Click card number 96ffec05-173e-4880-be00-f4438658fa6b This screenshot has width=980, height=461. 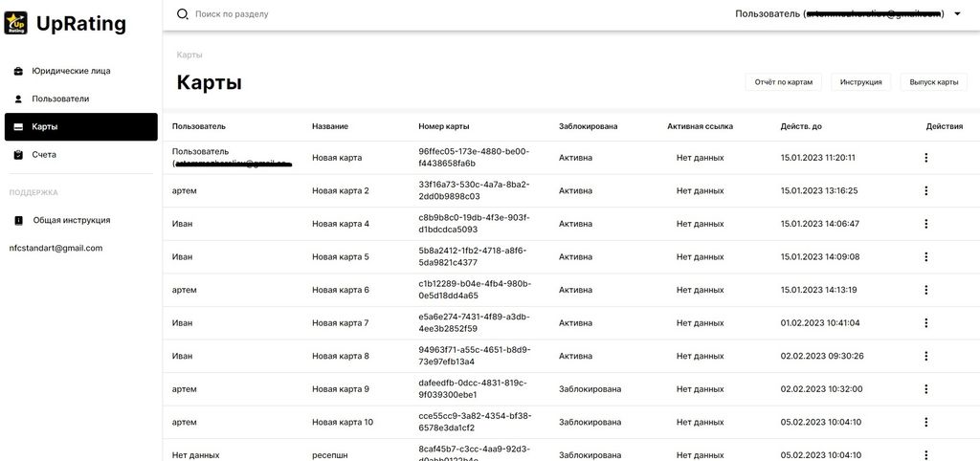(475, 158)
